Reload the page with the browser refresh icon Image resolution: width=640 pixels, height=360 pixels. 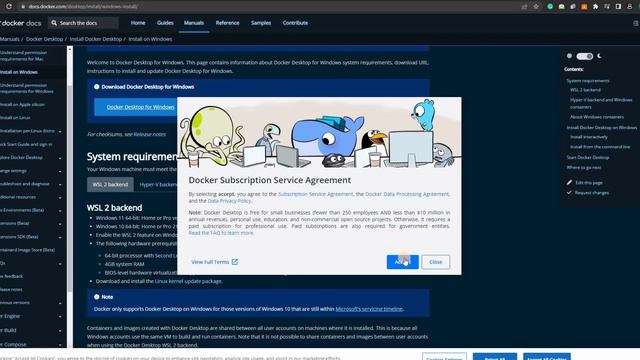pyautogui.click(x=9, y=7)
